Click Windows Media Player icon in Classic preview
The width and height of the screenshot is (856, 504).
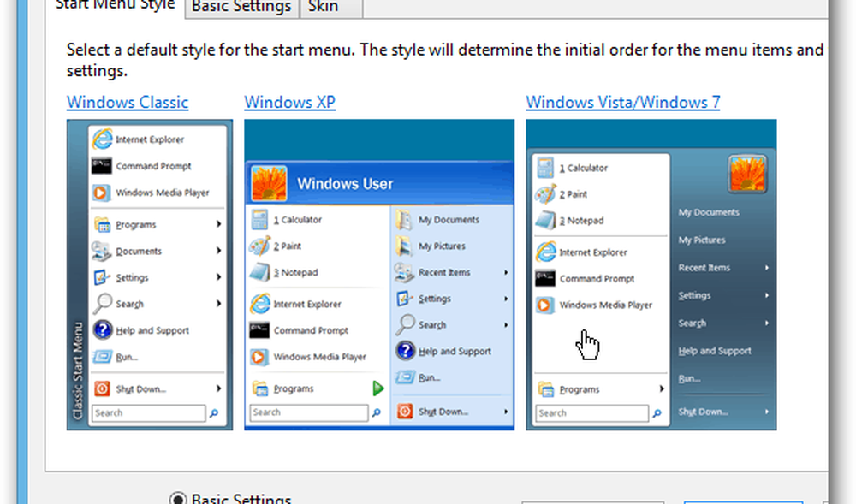[x=102, y=193]
